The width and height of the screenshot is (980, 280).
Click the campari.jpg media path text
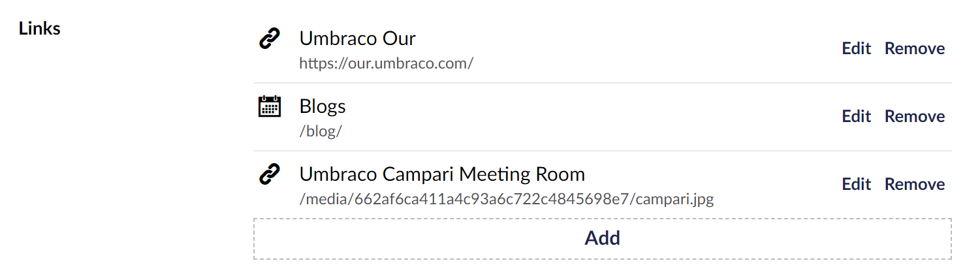click(507, 199)
